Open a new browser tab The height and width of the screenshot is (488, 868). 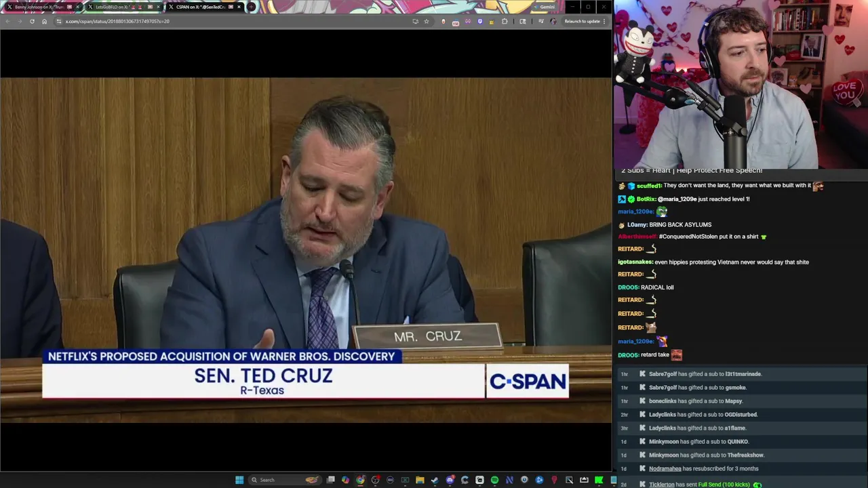(x=252, y=7)
